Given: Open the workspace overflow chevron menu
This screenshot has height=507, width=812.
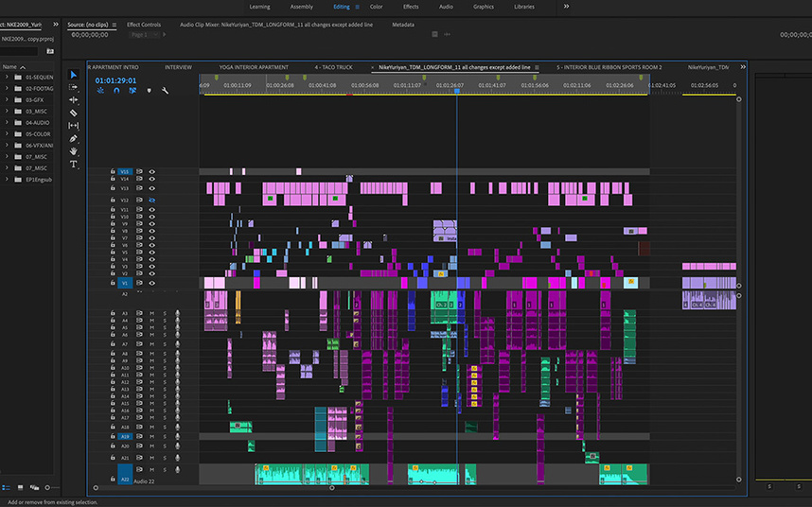Looking at the screenshot, I should tap(567, 7).
